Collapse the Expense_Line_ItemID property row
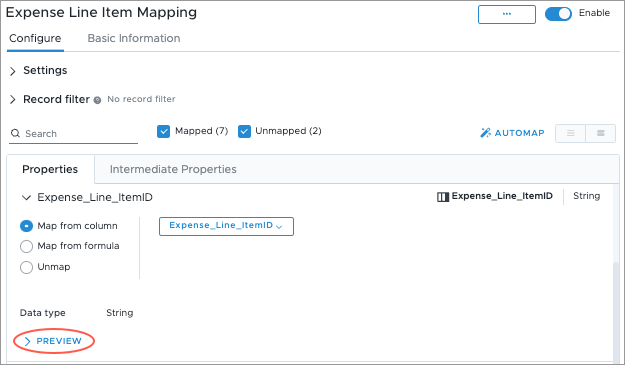625x365 pixels. coord(26,198)
